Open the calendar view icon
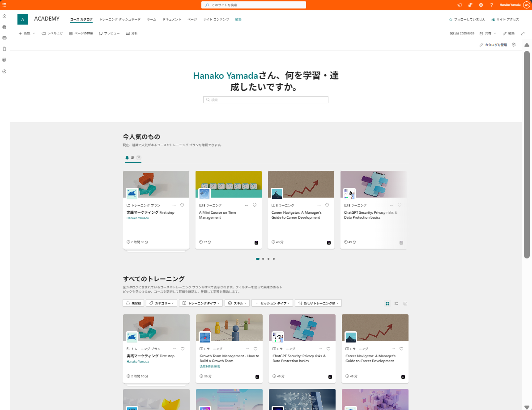Screen dimensions: 532x410 (x=405, y=304)
